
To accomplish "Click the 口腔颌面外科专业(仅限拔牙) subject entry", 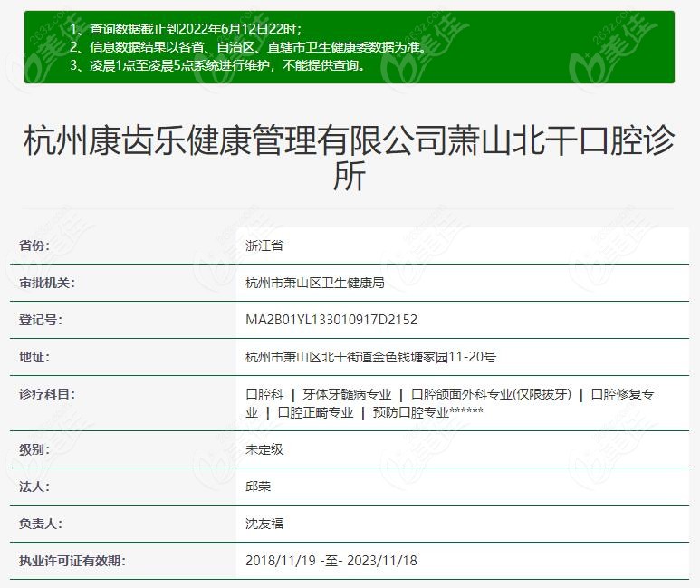I will pos(491,394).
